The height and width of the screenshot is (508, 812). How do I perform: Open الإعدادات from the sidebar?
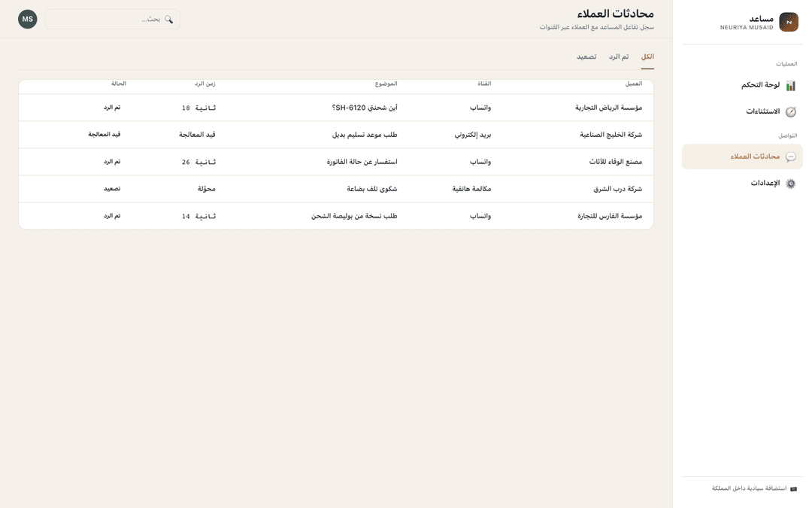point(742,184)
